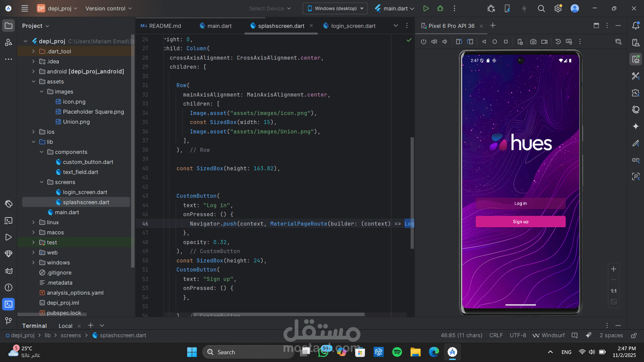Open the Search Everywhere magnifier
Image resolution: width=644 pixels, height=362 pixels.
541,8
